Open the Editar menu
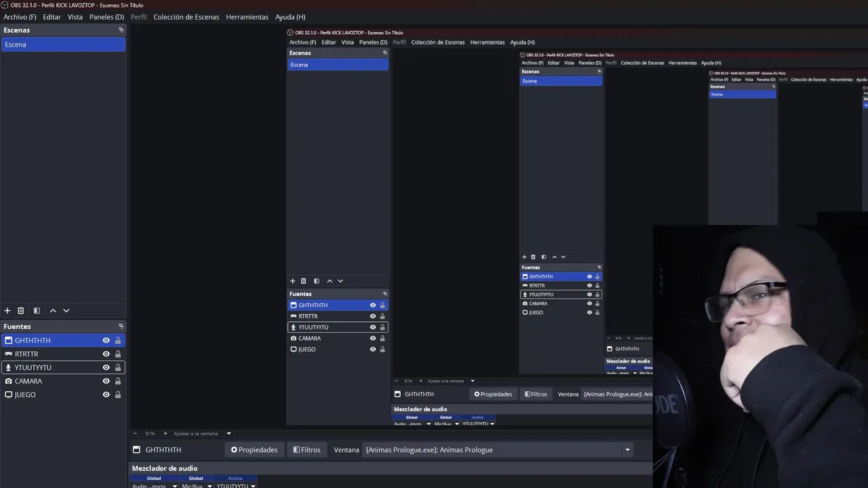The image size is (868, 488). tap(52, 17)
